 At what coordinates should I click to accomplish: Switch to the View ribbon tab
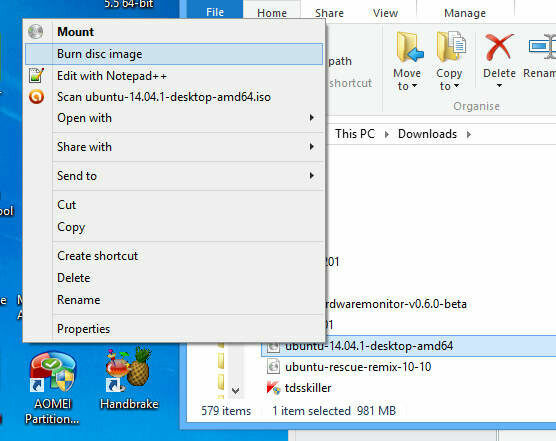pos(385,13)
